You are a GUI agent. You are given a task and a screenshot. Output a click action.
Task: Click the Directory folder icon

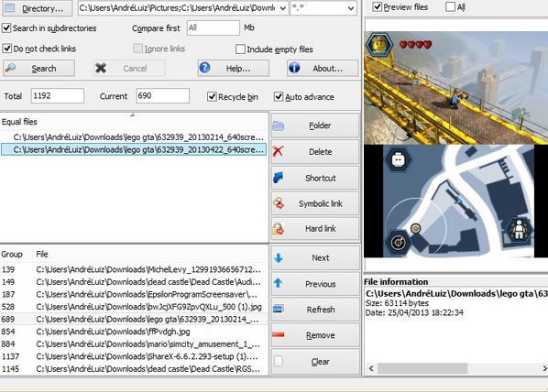coord(9,7)
